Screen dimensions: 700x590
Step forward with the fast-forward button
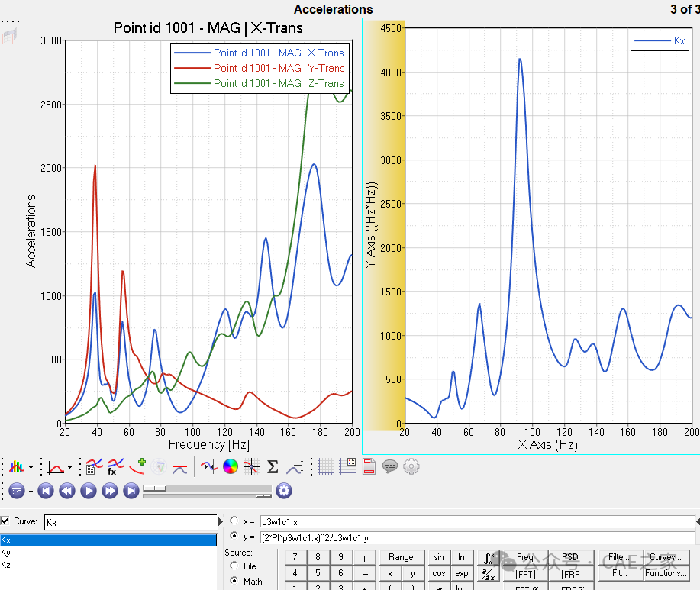point(110,491)
